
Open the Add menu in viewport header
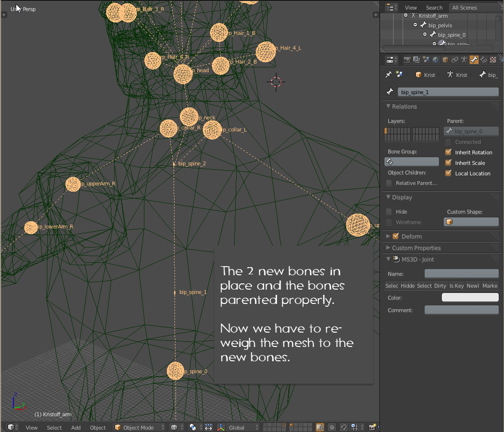pyautogui.click(x=76, y=428)
